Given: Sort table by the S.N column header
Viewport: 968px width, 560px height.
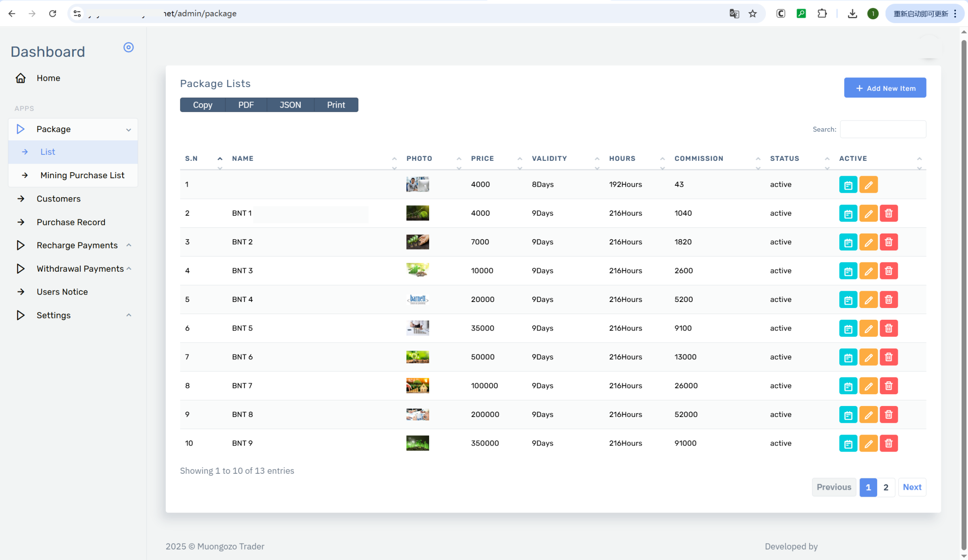Looking at the screenshot, I should click(x=191, y=158).
